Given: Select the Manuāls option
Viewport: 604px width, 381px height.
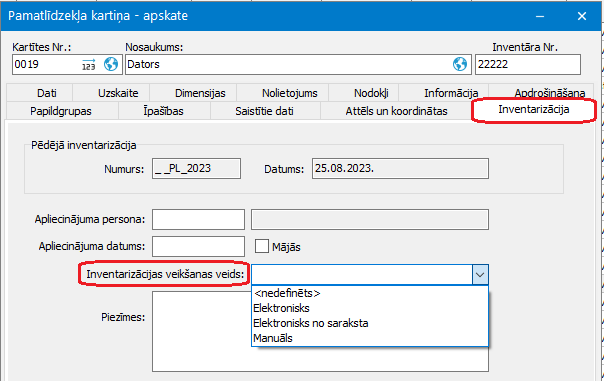Looking at the screenshot, I should [x=370, y=338].
